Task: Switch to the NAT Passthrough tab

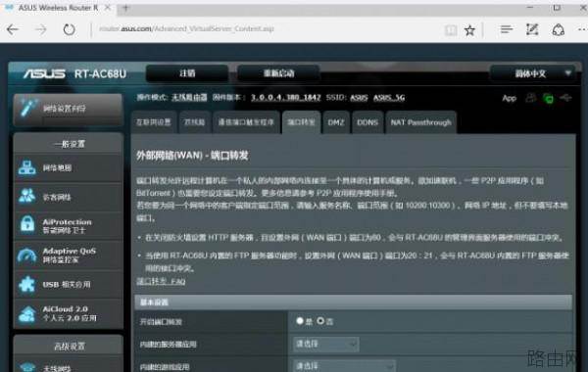Action: tap(420, 122)
